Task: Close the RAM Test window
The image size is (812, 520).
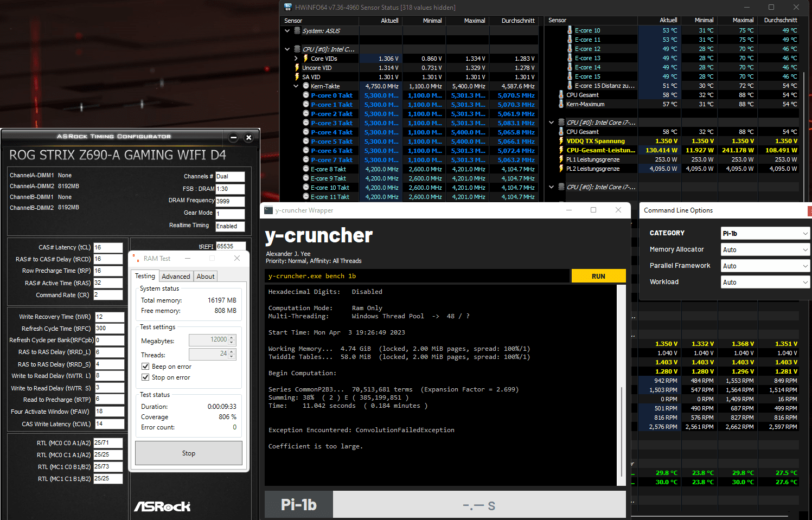Action: pos(237,259)
